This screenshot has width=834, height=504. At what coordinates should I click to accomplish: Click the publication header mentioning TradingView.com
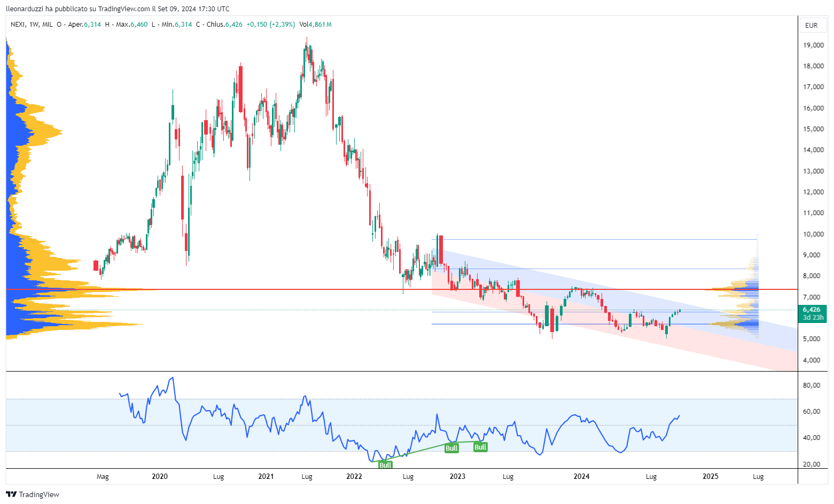(118, 9)
